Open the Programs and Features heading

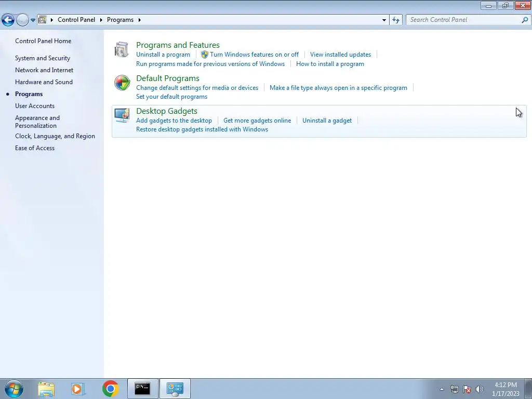pyautogui.click(x=178, y=45)
